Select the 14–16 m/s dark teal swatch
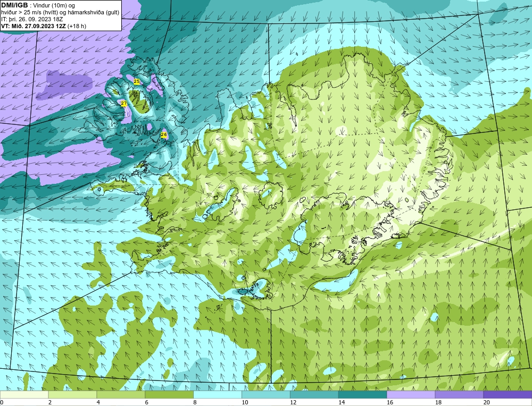The height and width of the screenshot is (406, 532). [363, 394]
